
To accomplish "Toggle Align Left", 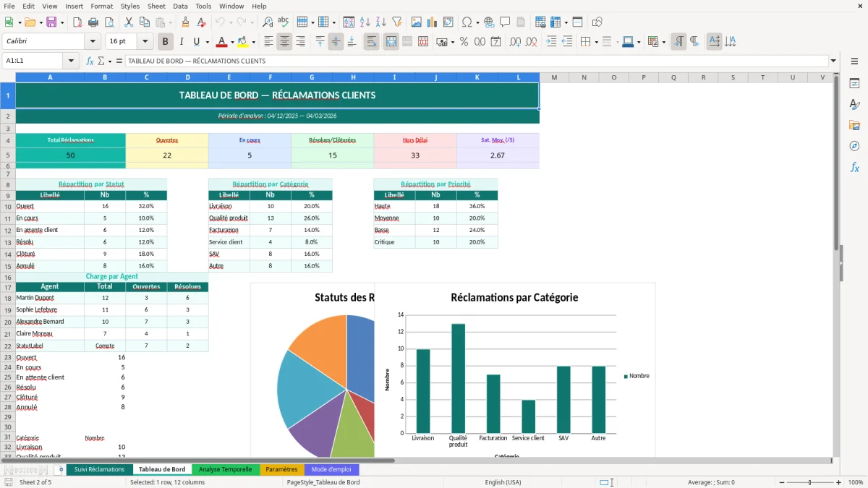I will (x=268, y=42).
